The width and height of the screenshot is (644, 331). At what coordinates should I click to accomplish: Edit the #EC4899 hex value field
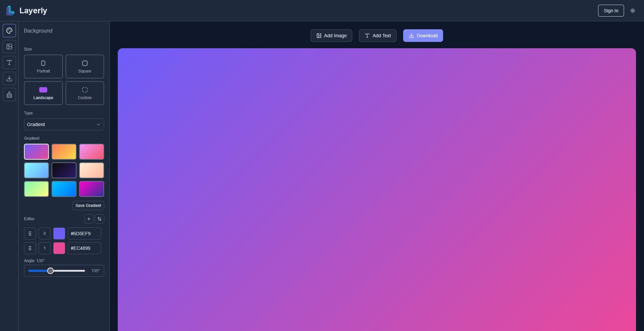click(83, 248)
